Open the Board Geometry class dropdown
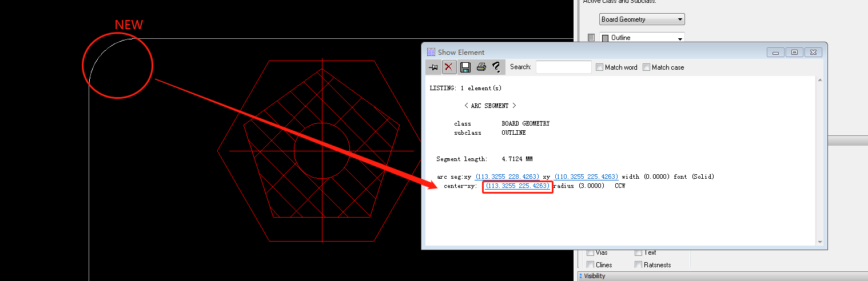Screen dimensions: 868x281 coord(642,19)
